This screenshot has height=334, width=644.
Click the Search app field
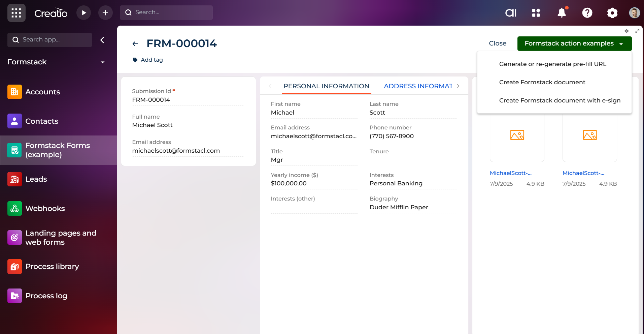tap(49, 40)
